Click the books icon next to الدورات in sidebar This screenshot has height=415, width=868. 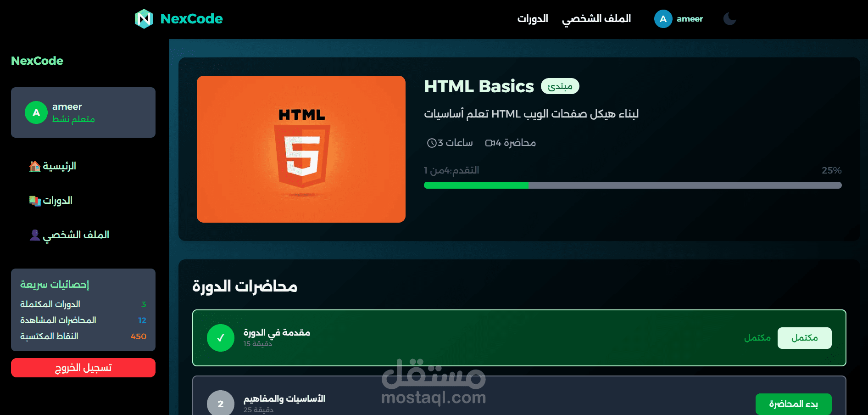coord(35,201)
